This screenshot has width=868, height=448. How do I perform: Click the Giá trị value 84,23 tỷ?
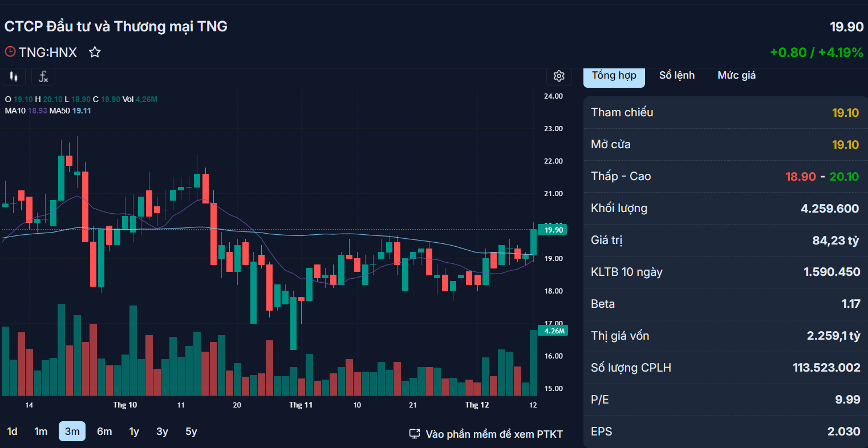coord(835,241)
